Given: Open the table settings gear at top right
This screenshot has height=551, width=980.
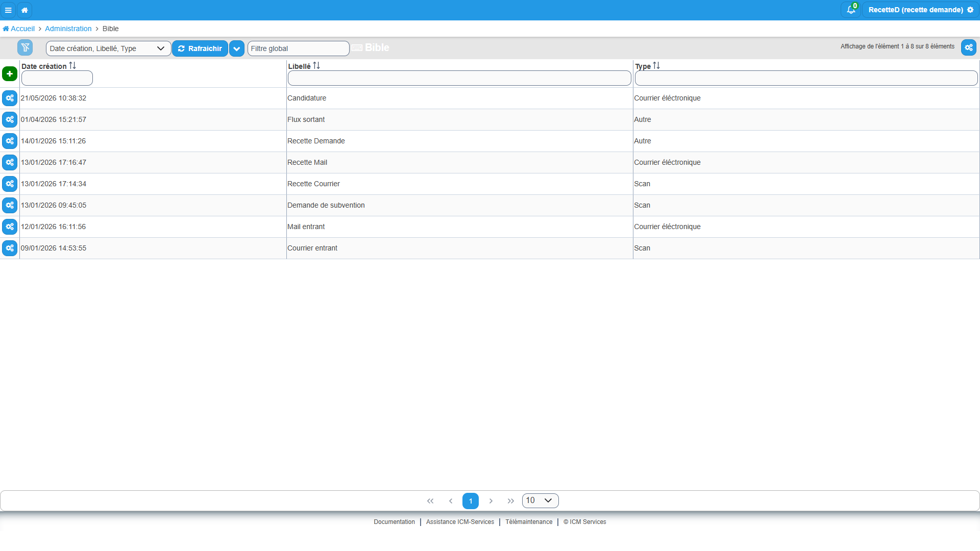Looking at the screenshot, I should (x=969, y=47).
